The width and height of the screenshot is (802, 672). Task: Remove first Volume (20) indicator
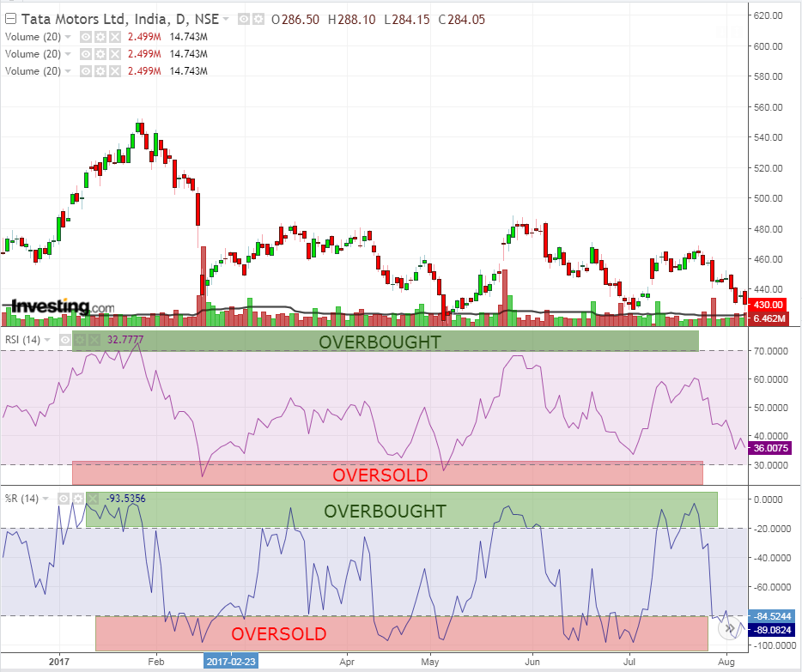point(114,37)
